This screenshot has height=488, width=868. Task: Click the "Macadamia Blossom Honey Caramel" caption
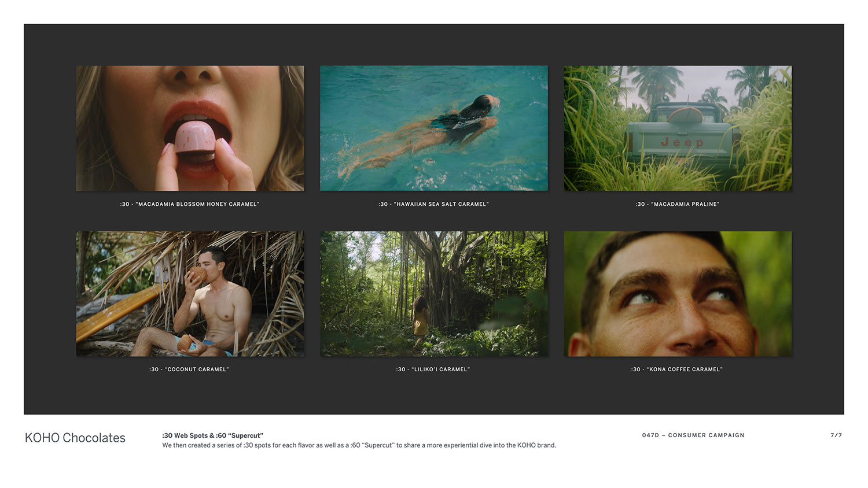(x=190, y=204)
